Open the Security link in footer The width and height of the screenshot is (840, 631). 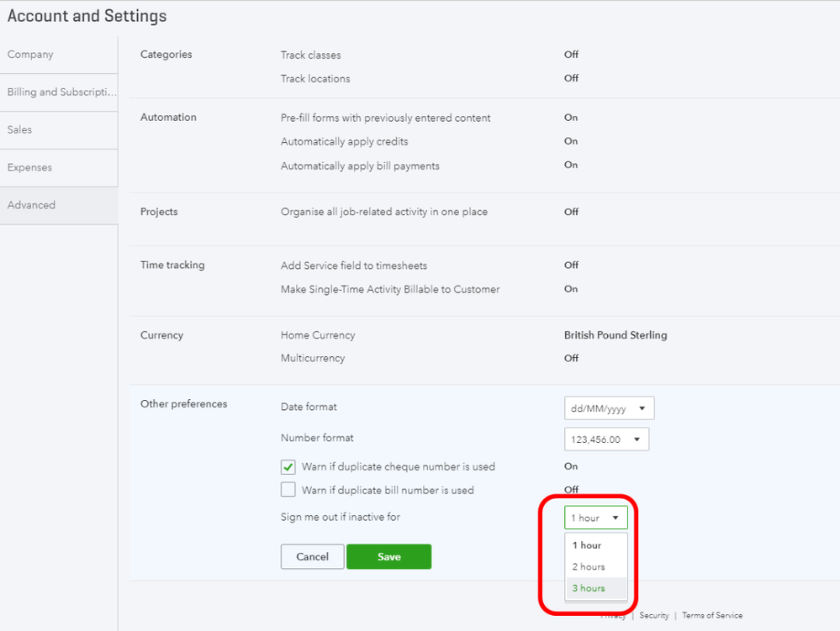(653, 616)
